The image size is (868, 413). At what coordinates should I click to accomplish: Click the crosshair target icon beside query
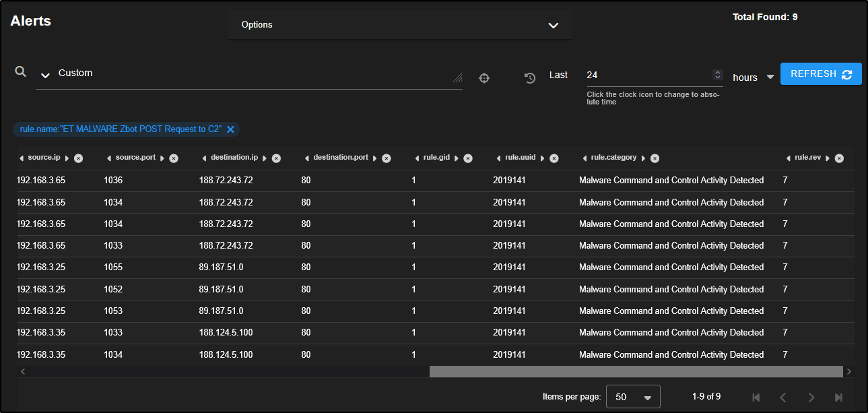click(483, 78)
